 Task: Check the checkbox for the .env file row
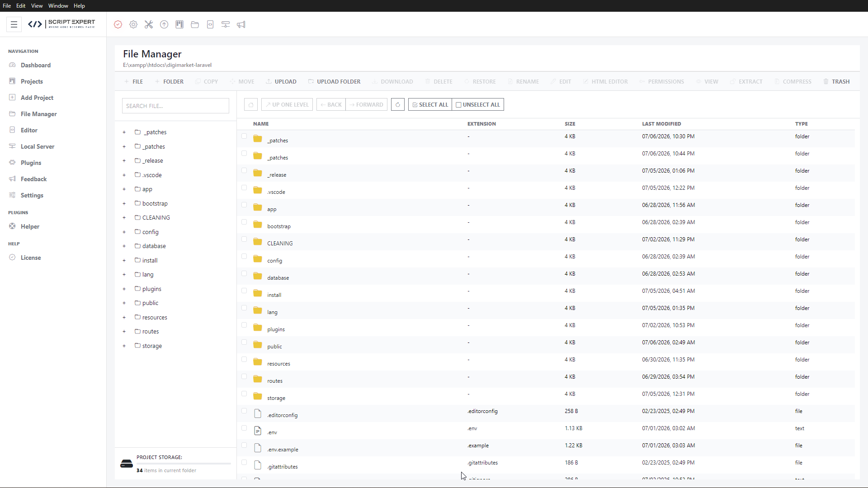pyautogui.click(x=244, y=428)
